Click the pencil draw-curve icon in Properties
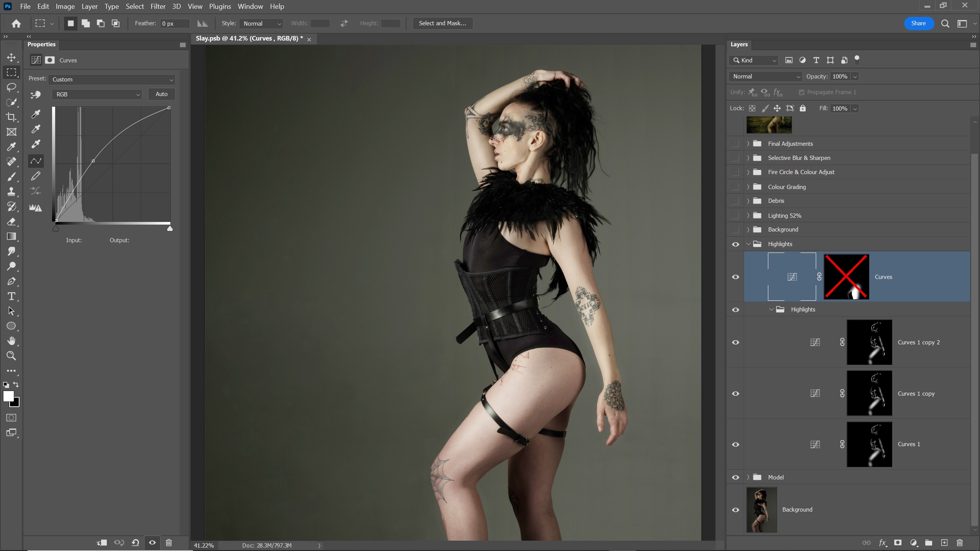980x551 pixels. [x=36, y=176]
